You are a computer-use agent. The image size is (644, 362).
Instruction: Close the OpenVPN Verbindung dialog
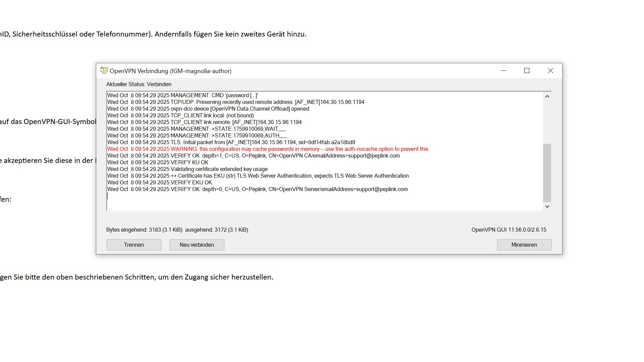coord(550,71)
